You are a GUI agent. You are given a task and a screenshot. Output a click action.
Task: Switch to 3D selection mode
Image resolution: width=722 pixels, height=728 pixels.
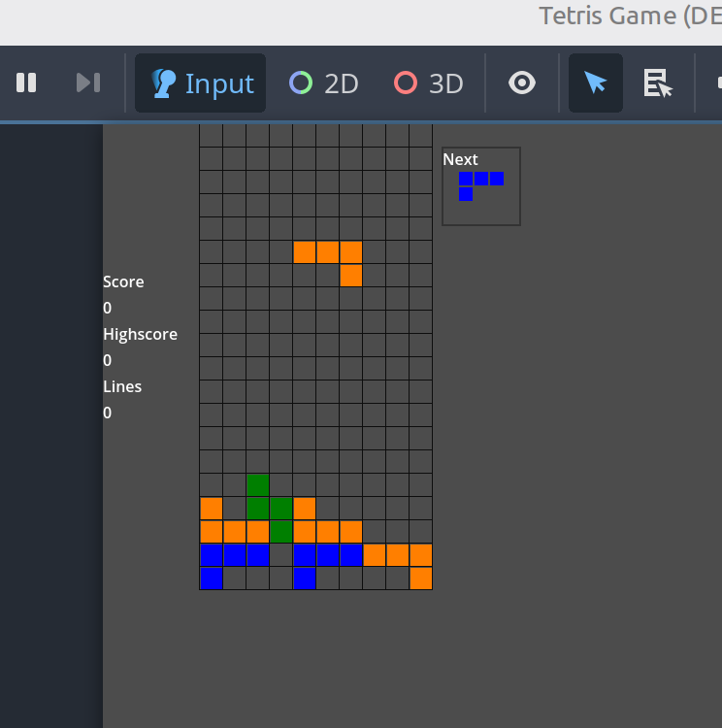coord(429,83)
